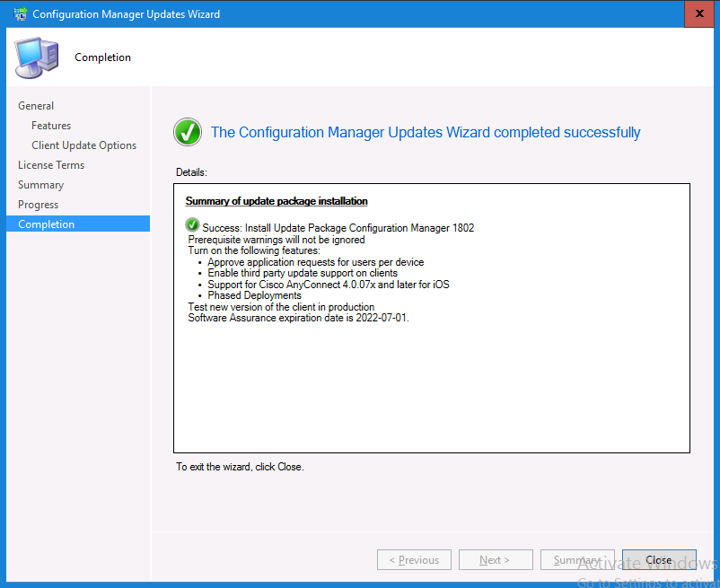Viewport: 720px width, 588px height.
Task: Click the 'Configuration Manager Updates Wizard' window title
Action: pyautogui.click(x=127, y=14)
